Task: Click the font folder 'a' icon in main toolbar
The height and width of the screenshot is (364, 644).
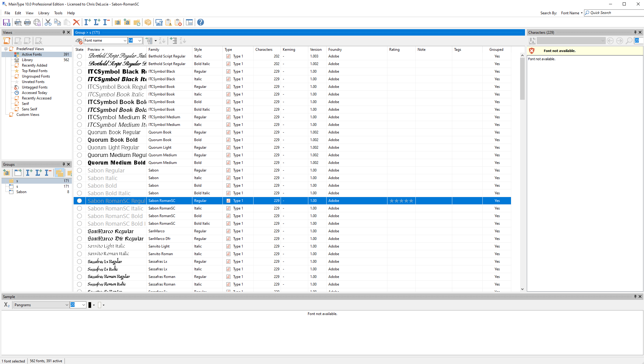Action: point(118,22)
